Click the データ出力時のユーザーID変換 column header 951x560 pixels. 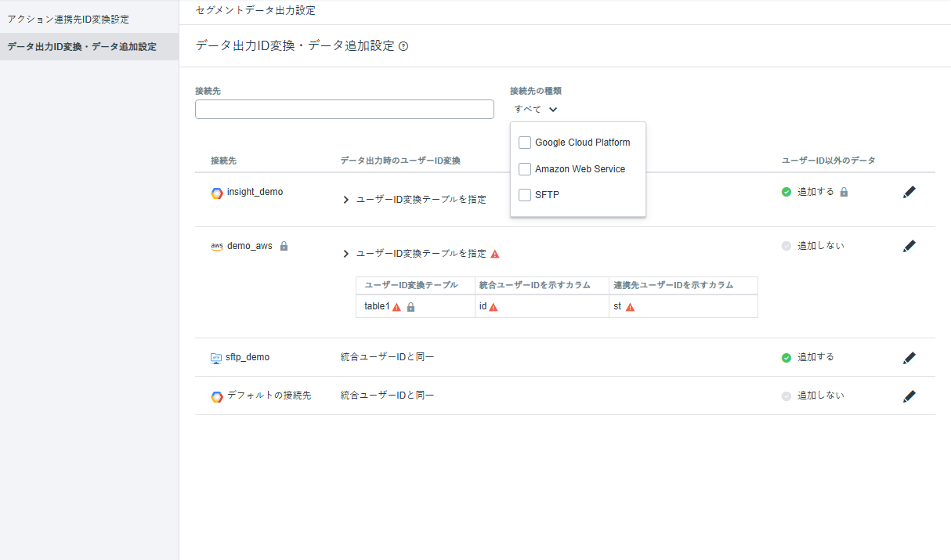[400, 161]
